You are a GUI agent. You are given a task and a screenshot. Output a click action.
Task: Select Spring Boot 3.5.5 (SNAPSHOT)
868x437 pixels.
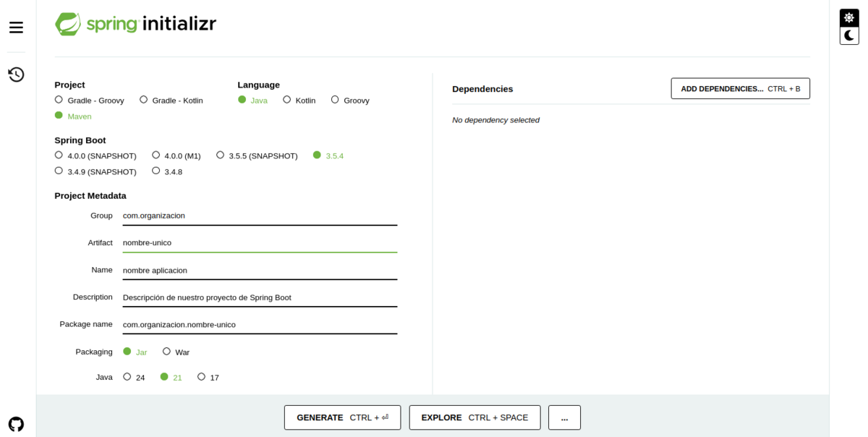click(257, 156)
